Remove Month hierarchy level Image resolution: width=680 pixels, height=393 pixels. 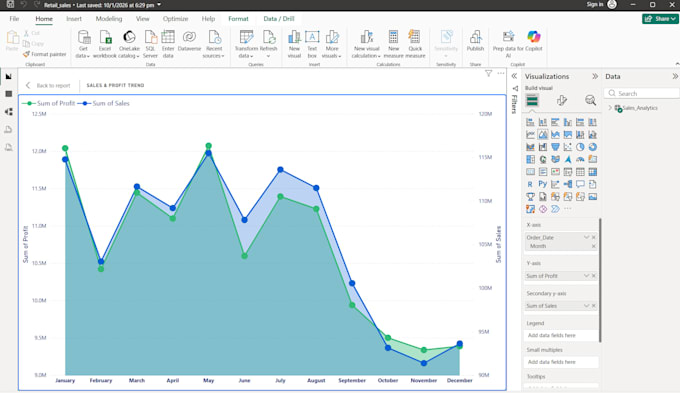[594, 246]
